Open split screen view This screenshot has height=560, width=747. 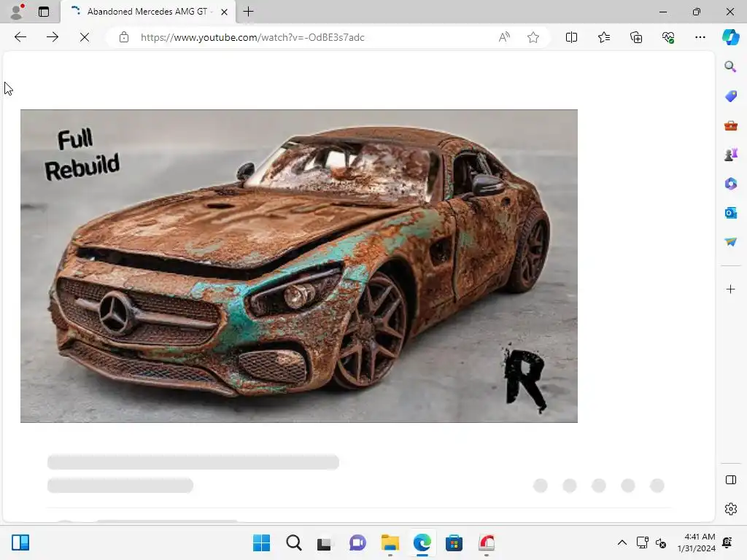point(571,37)
